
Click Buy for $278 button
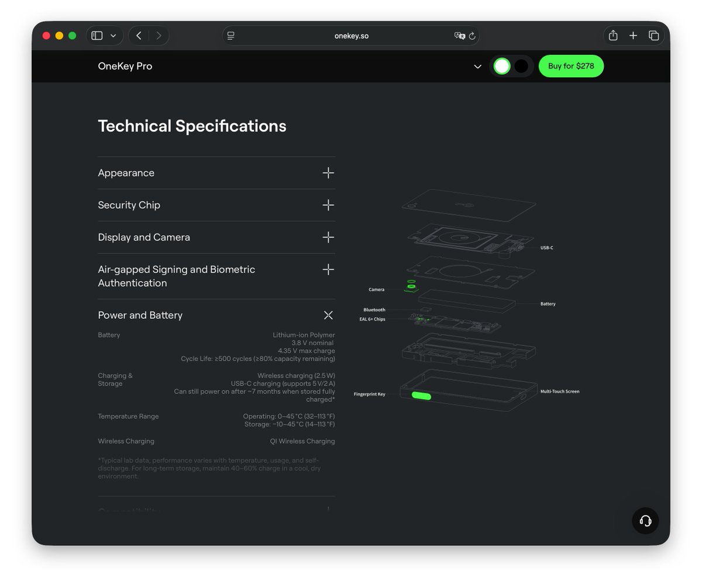pos(571,66)
